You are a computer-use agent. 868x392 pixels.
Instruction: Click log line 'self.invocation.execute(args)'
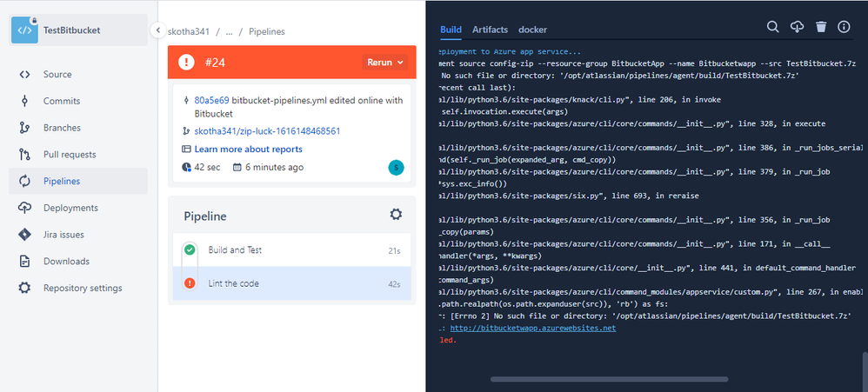[x=504, y=111]
